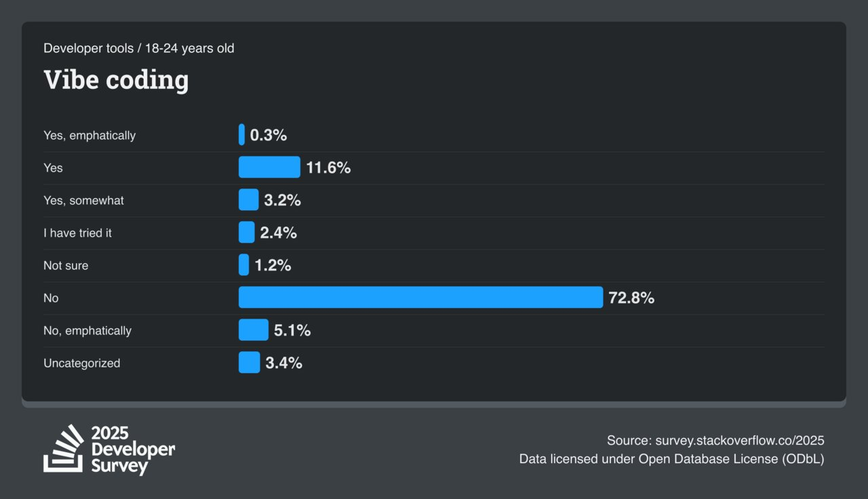Click the "Uncategorized" bar
This screenshot has height=499, width=868.
point(249,362)
